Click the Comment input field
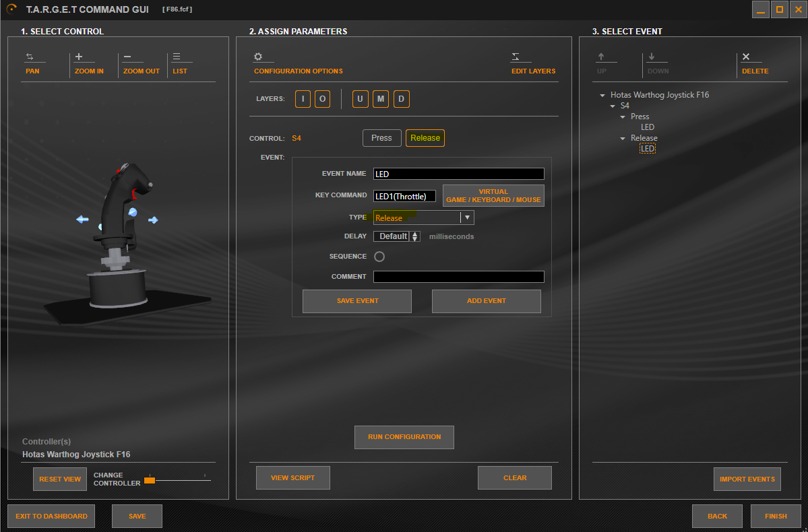Viewport: 808px width, 532px height. tap(458, 277)
